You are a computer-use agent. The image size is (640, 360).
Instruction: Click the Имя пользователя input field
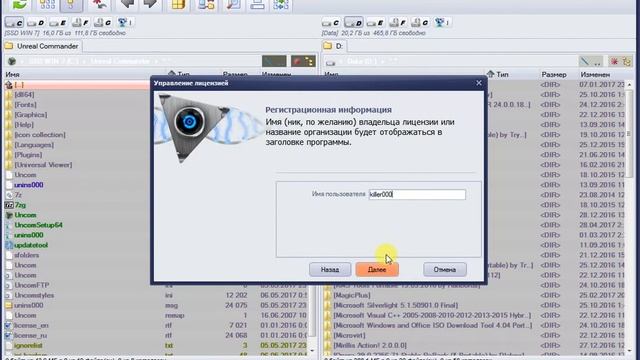click(417, 194)
